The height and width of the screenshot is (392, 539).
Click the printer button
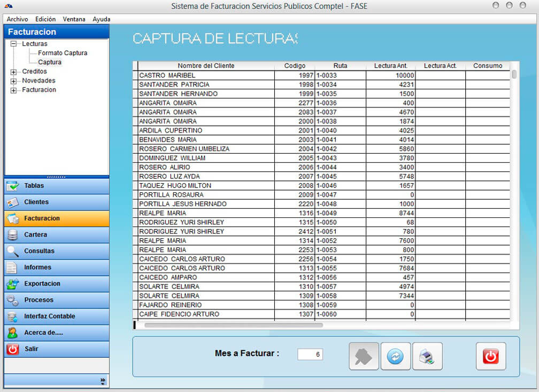point(427,356)
